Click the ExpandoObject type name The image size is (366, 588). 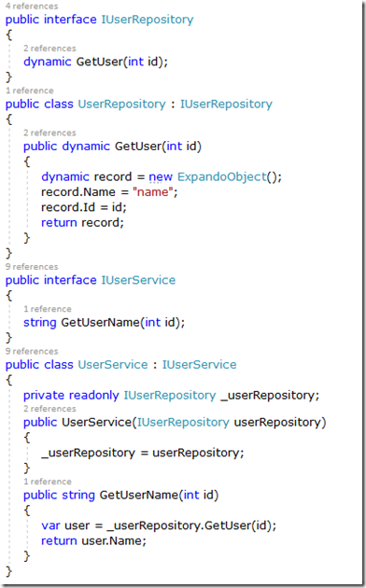[x=221, y=176]
